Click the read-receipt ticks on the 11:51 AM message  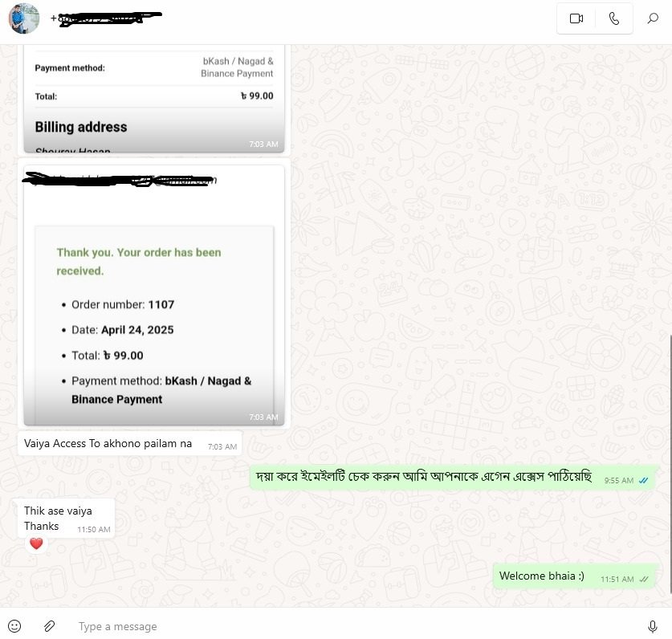point(644,580)
